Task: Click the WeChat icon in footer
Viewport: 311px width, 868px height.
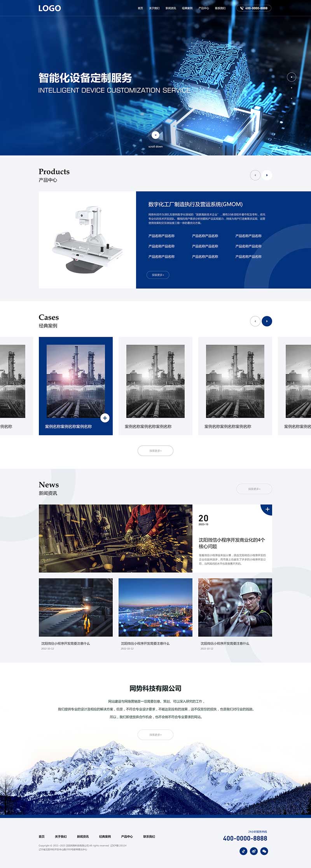Action: click(x=264, y=851)
